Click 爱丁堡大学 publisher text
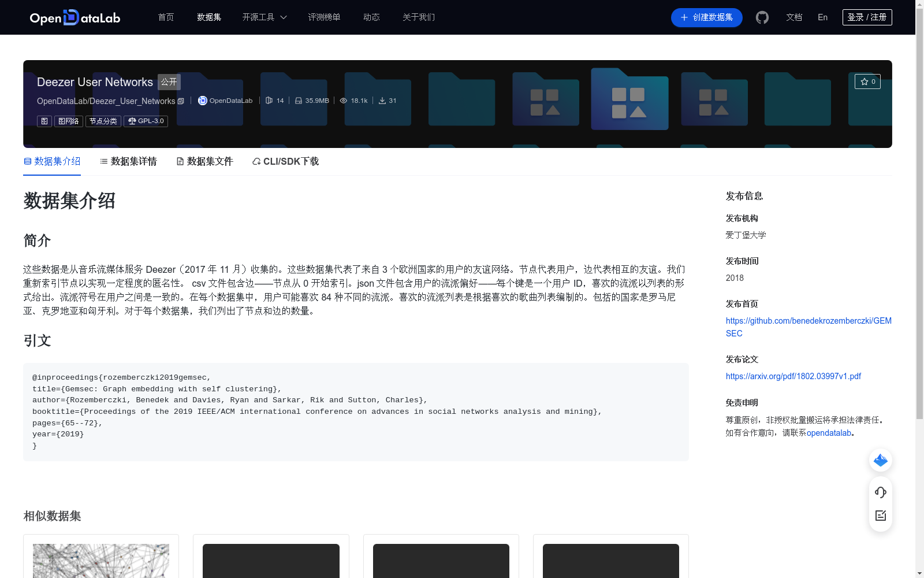The height and width of the screenshot is (578, 924). coord(746,235)
